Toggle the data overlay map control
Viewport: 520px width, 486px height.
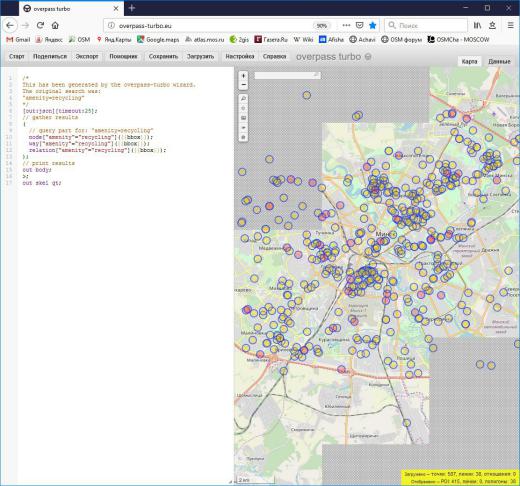point(243,128)
